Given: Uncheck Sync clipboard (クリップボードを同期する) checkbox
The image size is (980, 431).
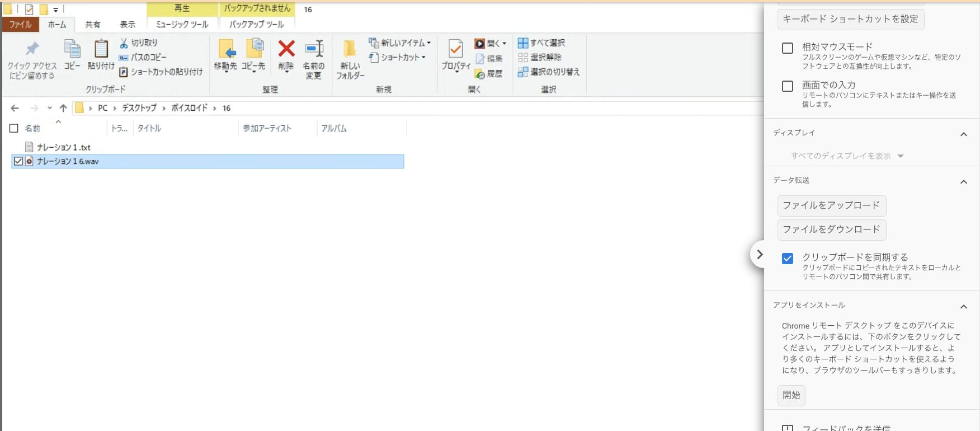Looking at the screenshot, I should [x=788, y=259].
